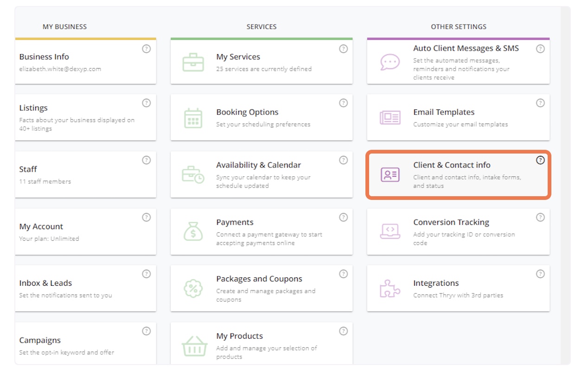The width and height of the screenshot is (588, 372).
Task: Select the Campaigns settings tile
Action: click(85, 346)
